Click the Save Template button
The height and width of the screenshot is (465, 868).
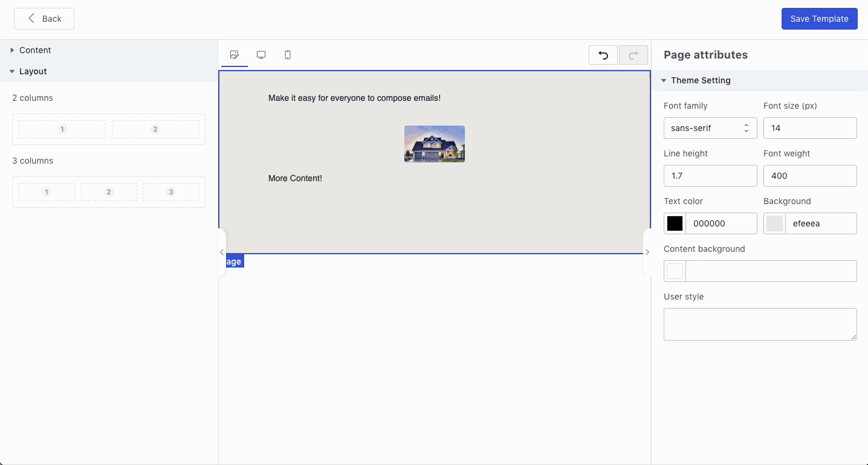tap(819, 18)
